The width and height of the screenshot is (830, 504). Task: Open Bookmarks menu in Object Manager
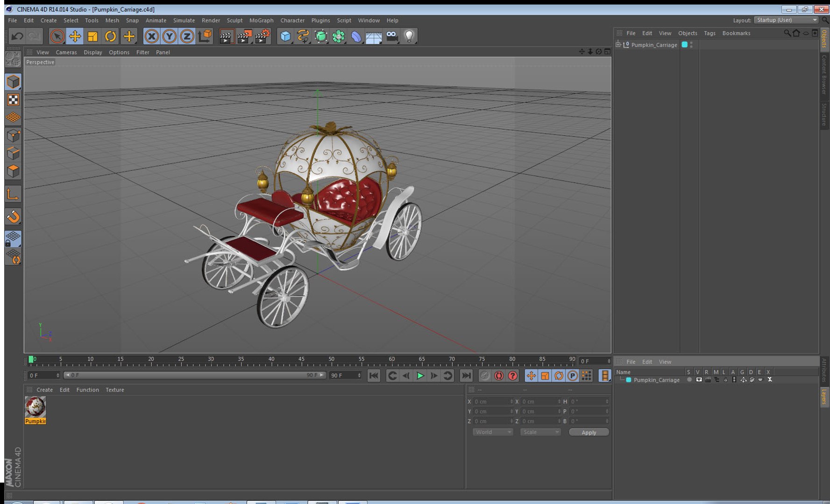click(x=736, y=33)
